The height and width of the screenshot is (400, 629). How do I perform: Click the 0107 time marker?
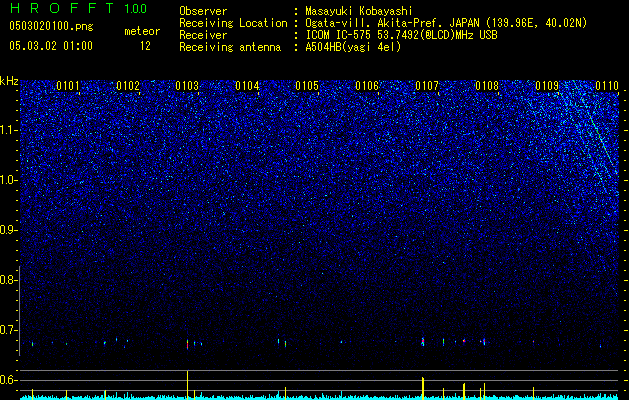(x=427, y=86)
